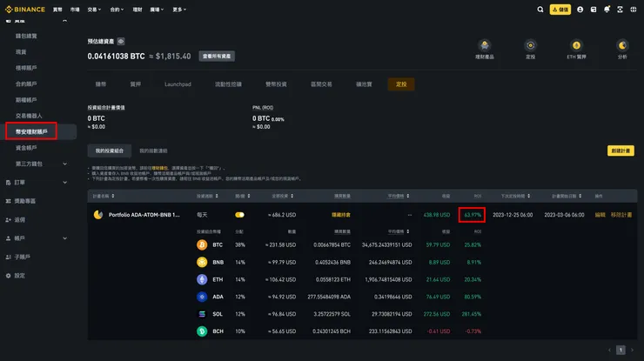Collapse the Assets section chevron in sidebar
The image size is (644, 361).
pyautogui.click(x=64, y=20)
